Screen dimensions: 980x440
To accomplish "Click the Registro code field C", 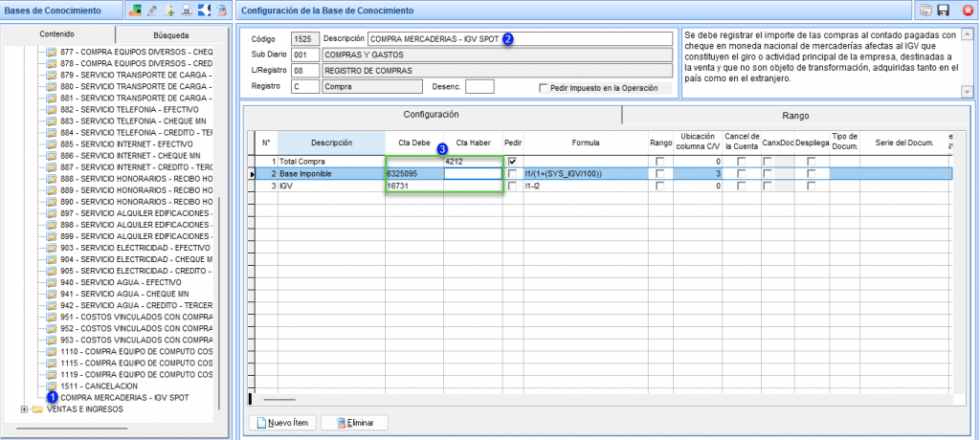I will 305,87.
